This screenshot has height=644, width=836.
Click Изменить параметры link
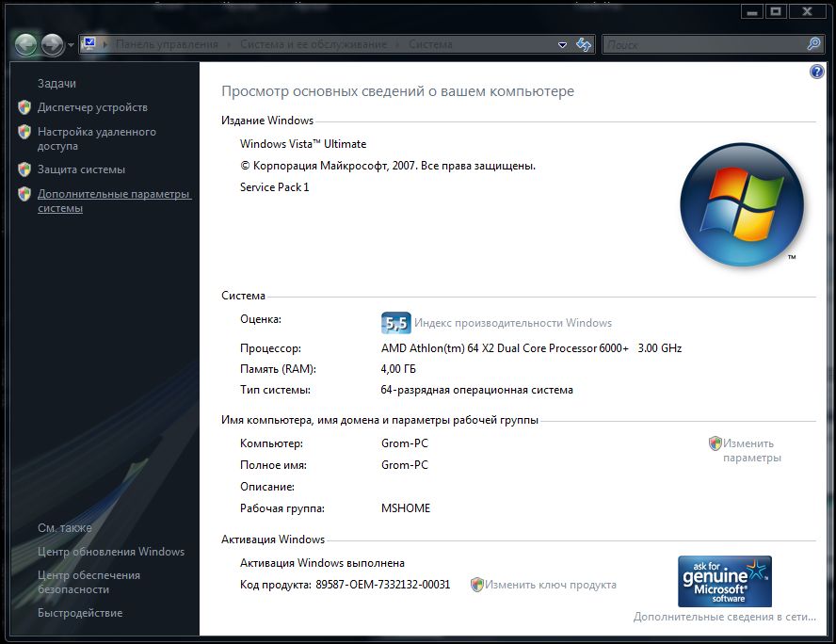[752, 450]
